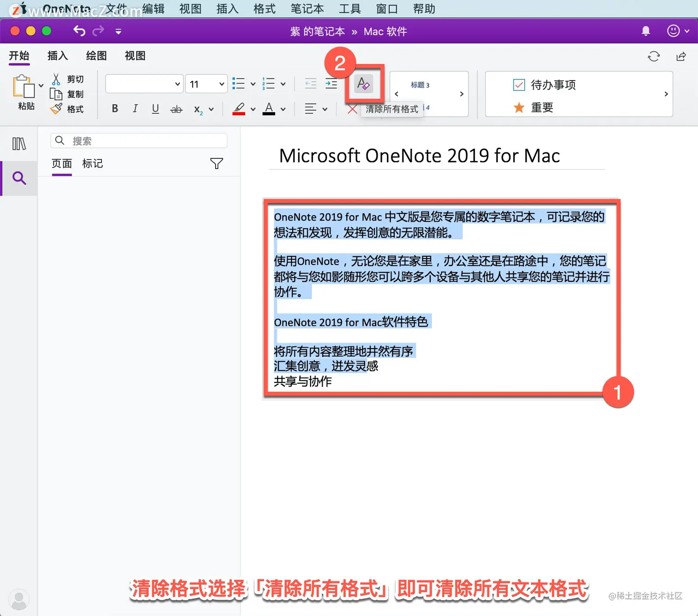Expand the Paste options arrow
Viewport: 698px width, 616px height.
point(41,85)
